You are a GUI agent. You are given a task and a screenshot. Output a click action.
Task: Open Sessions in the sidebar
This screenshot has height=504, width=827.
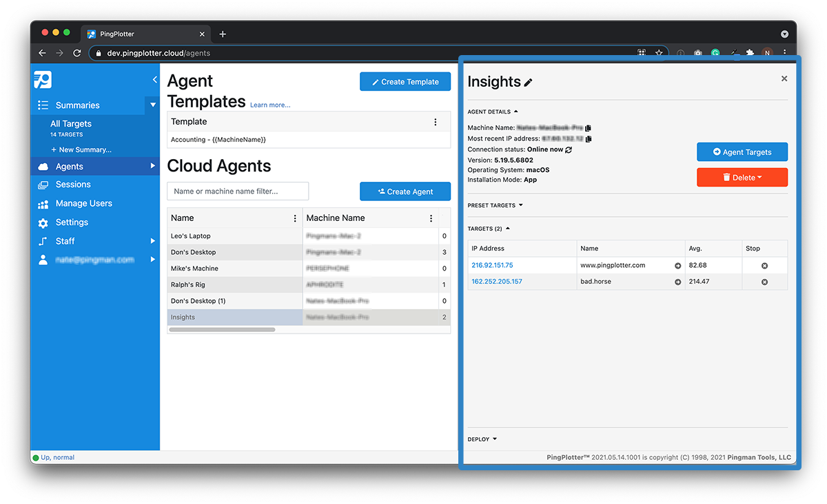pos(73,185)
